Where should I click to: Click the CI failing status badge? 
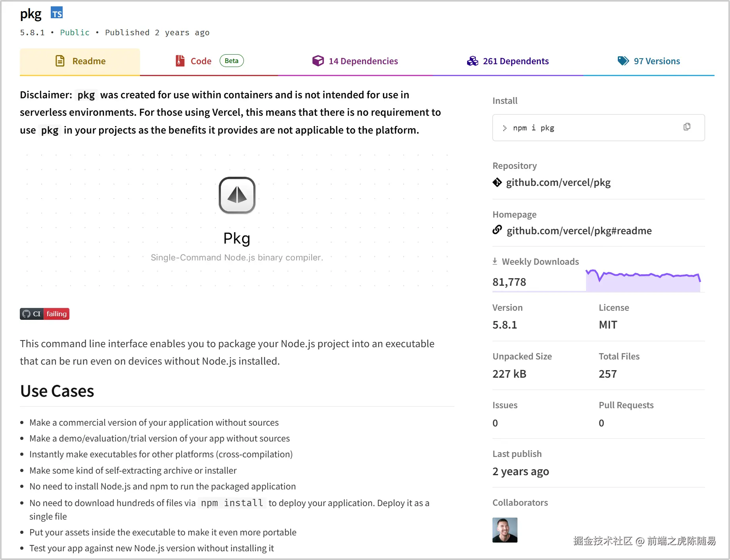click(x=44, y=314)
